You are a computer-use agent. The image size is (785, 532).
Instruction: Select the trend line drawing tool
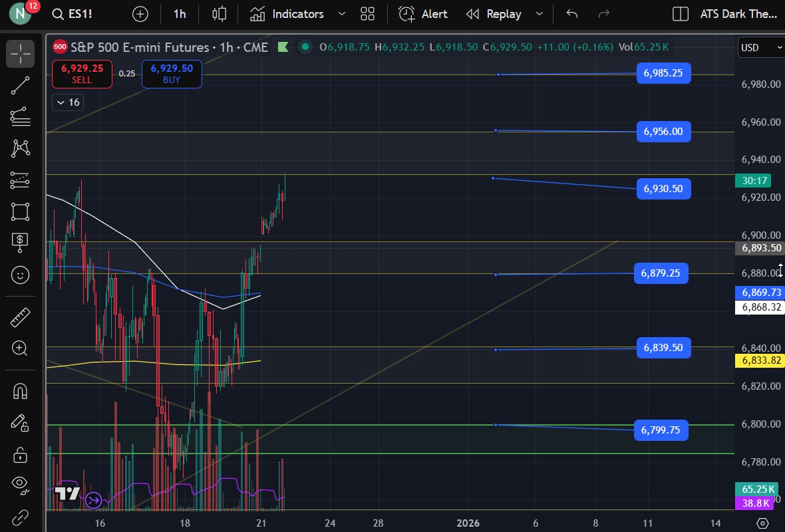pos(20,86)
